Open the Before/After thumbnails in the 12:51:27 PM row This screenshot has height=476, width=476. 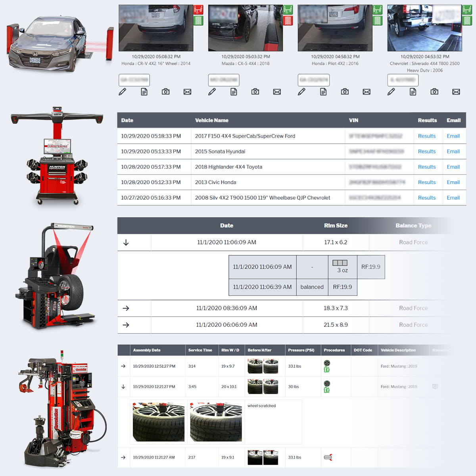pyautogui.click(x=263, y=366)
